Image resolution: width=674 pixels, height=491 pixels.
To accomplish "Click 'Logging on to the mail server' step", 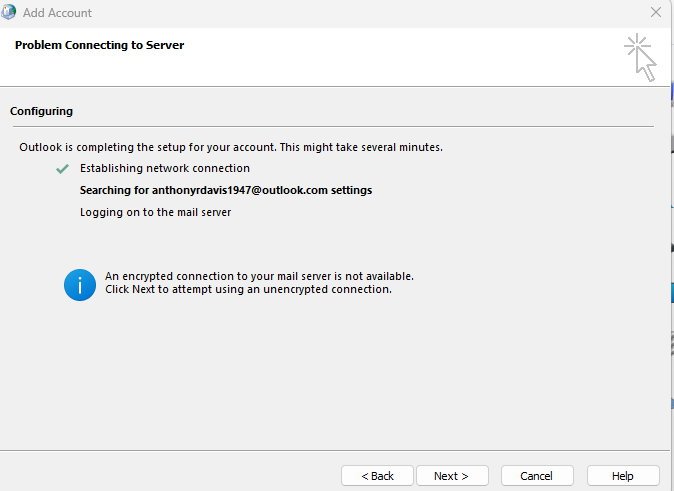I will click(155, 212).
